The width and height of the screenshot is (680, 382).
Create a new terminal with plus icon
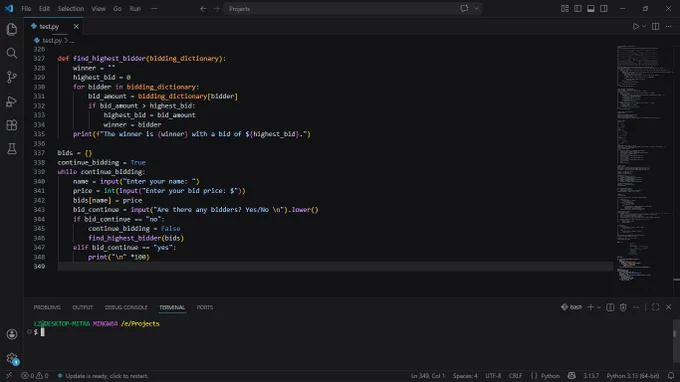click(590, 307)
